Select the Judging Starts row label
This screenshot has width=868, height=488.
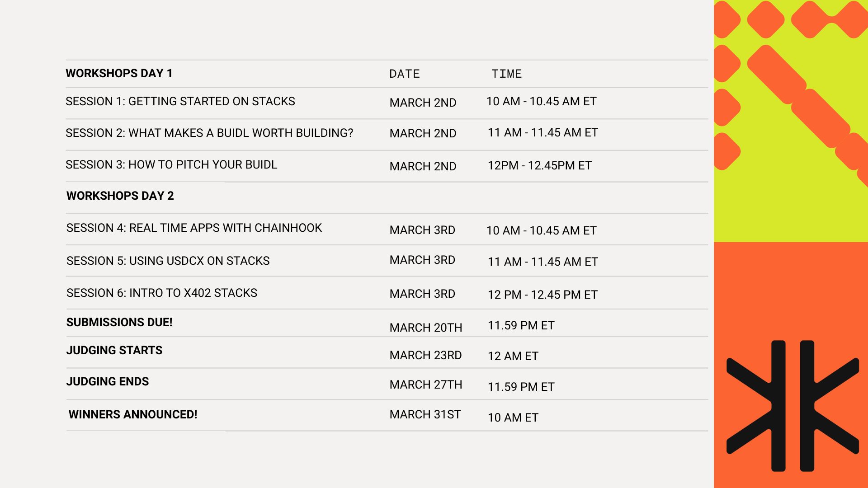pyautogui.click(x=114, y=350)
